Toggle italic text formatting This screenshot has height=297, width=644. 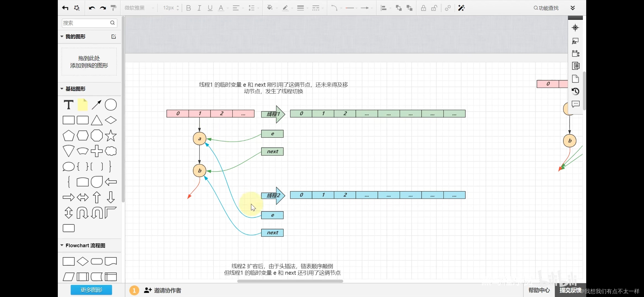(199, 8)
